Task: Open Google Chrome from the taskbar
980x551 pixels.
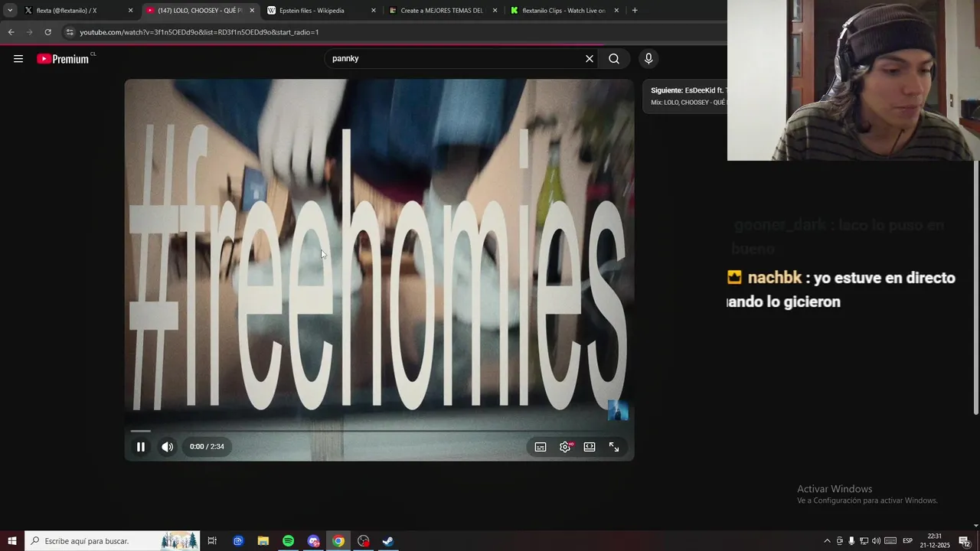Action: [x=338, y=541]
